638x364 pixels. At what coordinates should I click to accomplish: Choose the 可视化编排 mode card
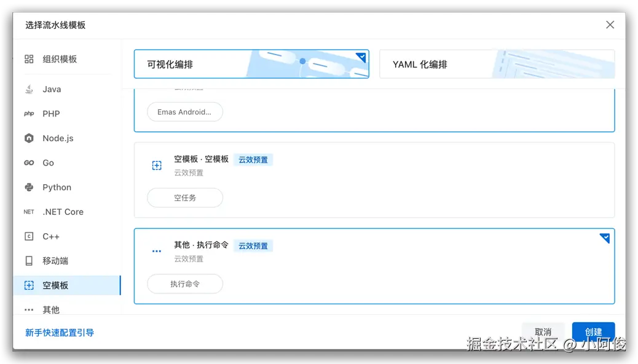pos(251,64)
